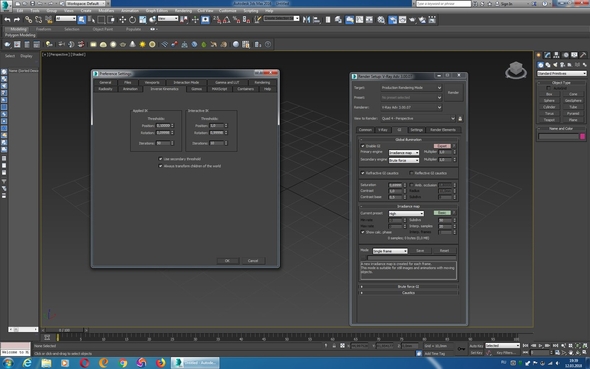Screen dimensions: 590x369
Task: Click the ViewCube in the viewport
Action: (516, 70)
